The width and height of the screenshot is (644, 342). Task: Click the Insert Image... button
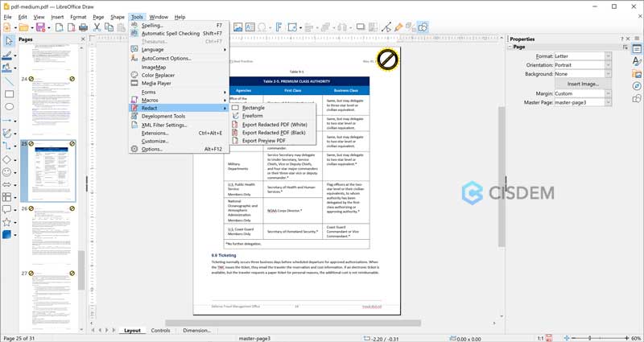pyautogui.click(x=583, y=84)
